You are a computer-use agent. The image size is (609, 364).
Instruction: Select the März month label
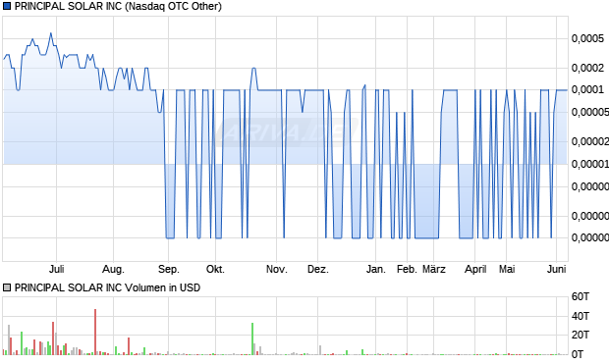click(434, 269)
